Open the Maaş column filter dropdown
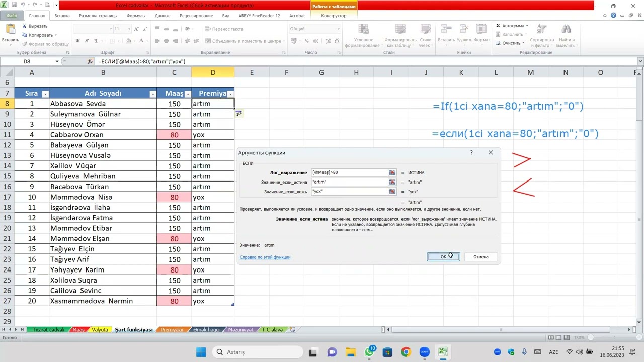This screenshot has width=644, height=362. 188,94
